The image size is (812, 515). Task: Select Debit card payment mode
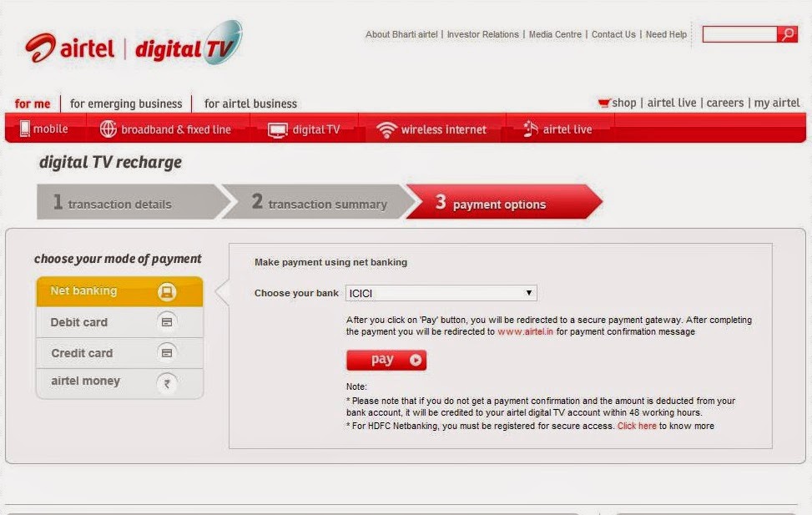pos(119,322)
